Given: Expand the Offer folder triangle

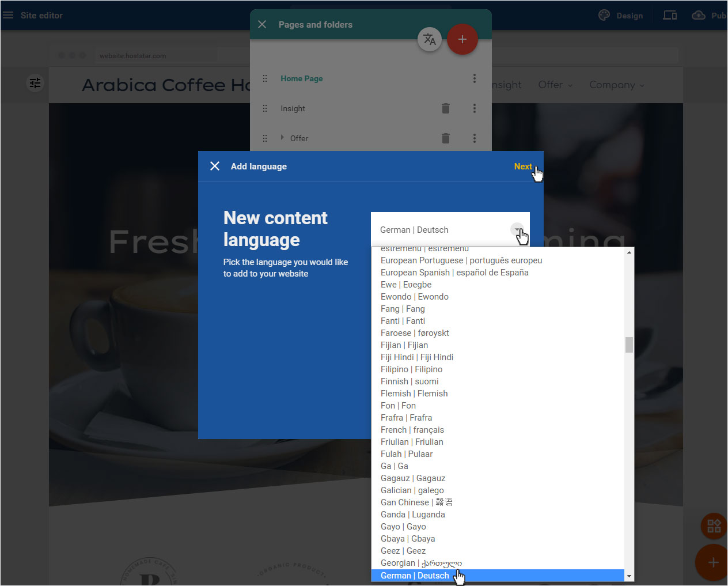Looking at the screenshot, I should pyautogui.click(x=282, y=137).
